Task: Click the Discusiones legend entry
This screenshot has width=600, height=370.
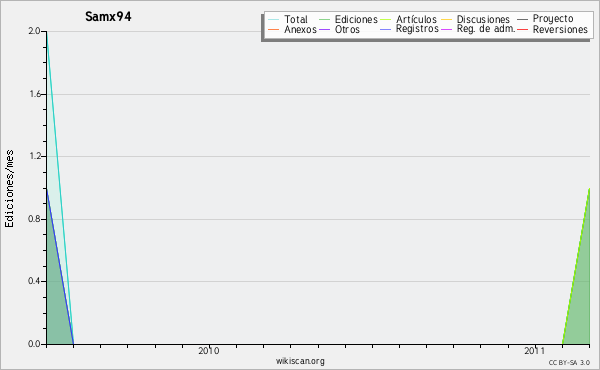Action: click(x=483, y=19)
